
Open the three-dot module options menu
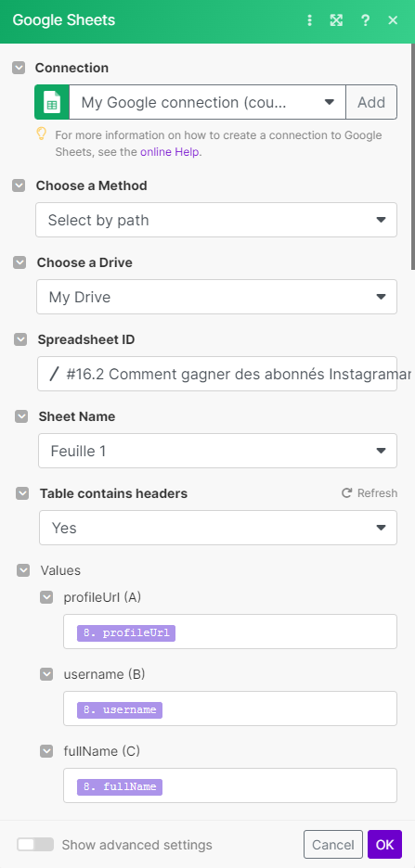click(310, 20)
